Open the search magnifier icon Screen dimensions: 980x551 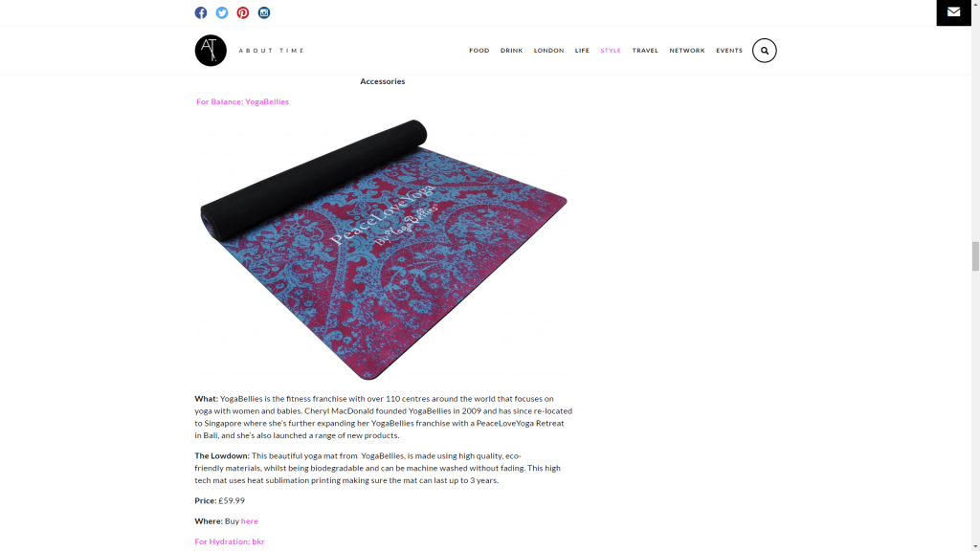click(x=765, y=51)
